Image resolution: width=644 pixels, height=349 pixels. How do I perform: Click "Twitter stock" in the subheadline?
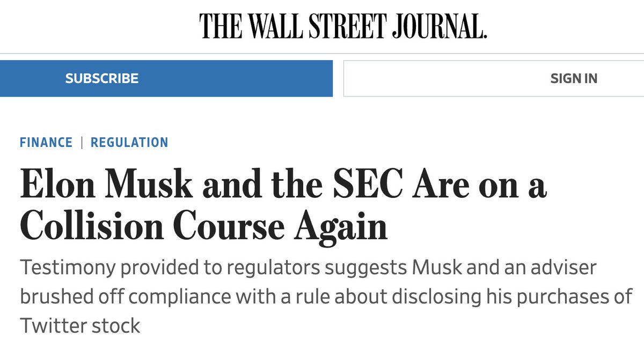click(80, 325)
